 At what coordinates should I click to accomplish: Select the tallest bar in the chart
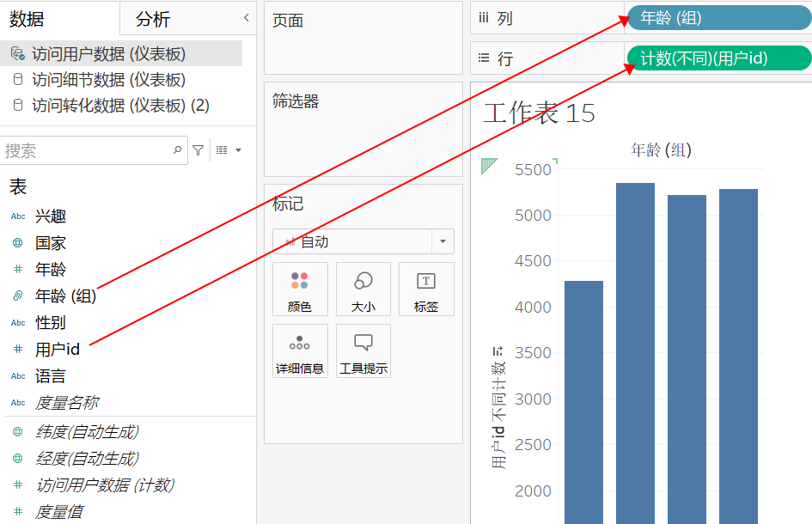(635, 354)
